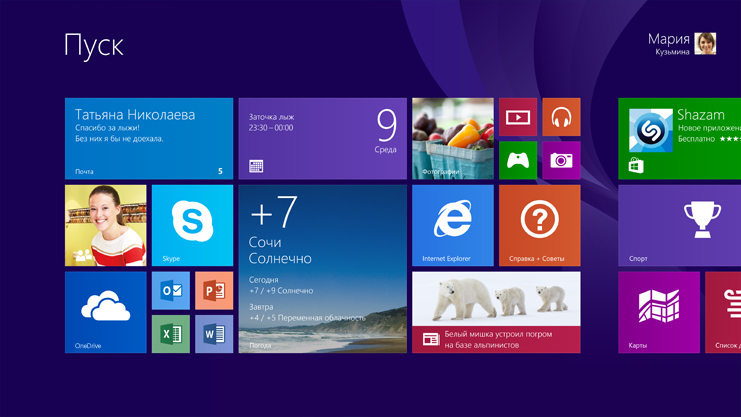This screenshot has height=417, width=741.
Task: Launch the Outlook tile
Action: click(x=171, y=290)
